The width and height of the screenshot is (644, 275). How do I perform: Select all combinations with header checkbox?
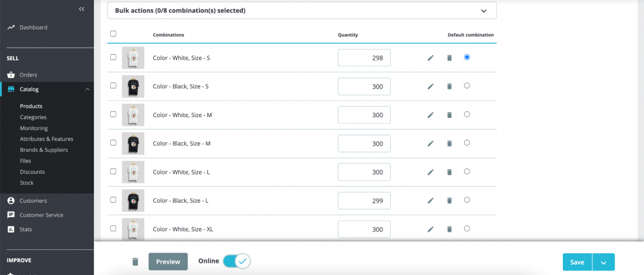(113, 34)
